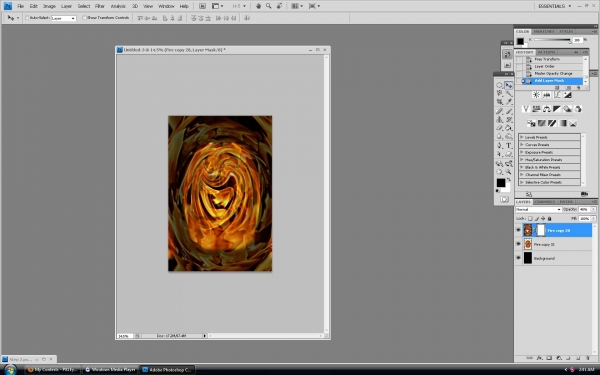
Task: Select the Eraser tool
Action: (x=499, y=128)
